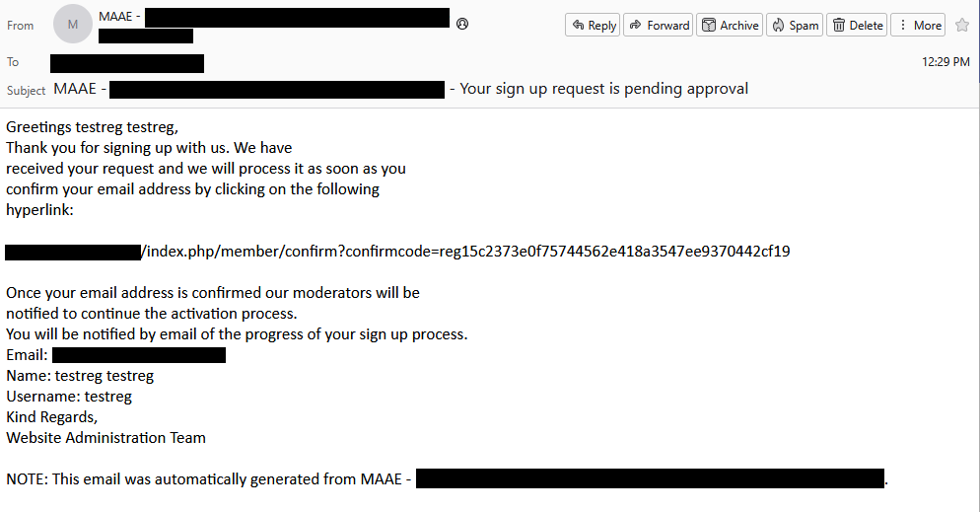Click the redacted recipient address in To field
The width and height of the screenshot is (980, 512).
[127, 63]
